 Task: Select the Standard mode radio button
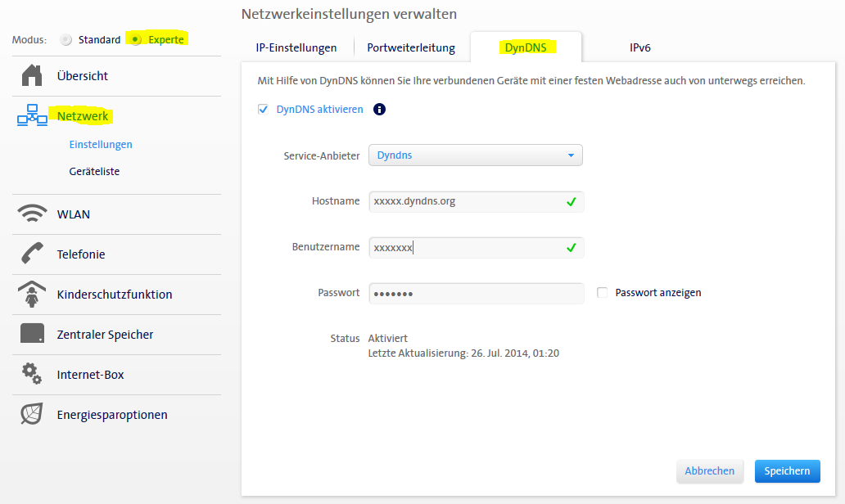point(66,39)
